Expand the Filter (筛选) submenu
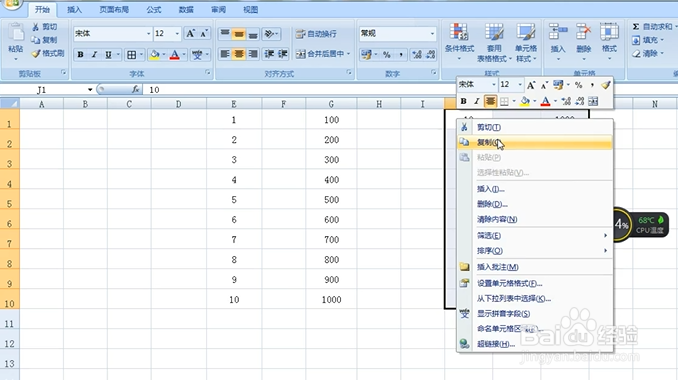Image resolution: width=678 pixels, height=380 pixels. [535, 236]
